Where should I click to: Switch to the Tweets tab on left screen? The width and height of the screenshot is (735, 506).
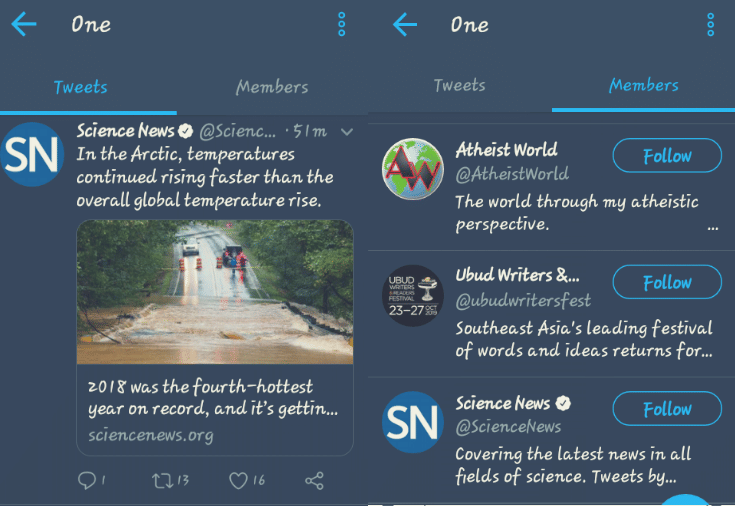coord(81,87)
